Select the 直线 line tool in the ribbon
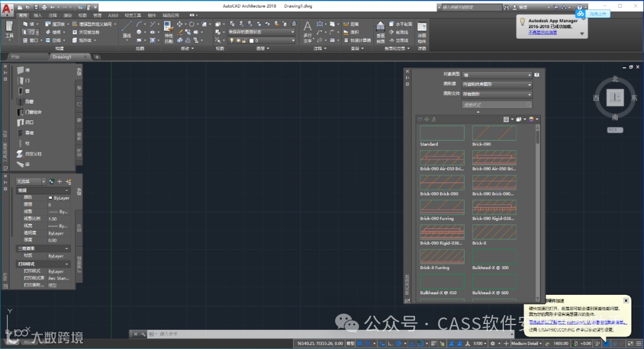The width and height of the screenshot is (644, 349). pos(126,30)
